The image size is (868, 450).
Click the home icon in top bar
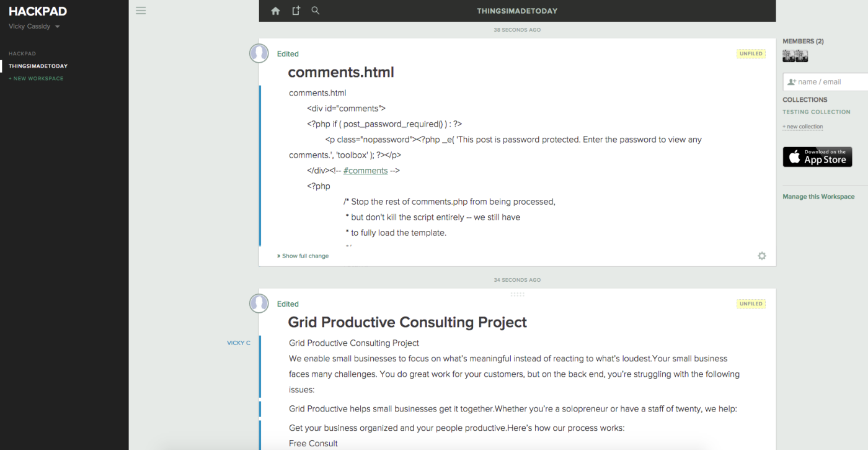(275, 11)
